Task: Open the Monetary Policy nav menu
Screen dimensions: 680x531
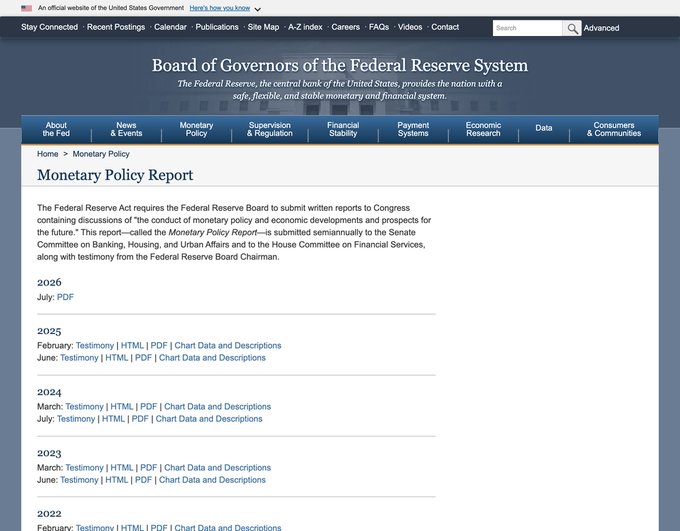Action: [196, 129]
